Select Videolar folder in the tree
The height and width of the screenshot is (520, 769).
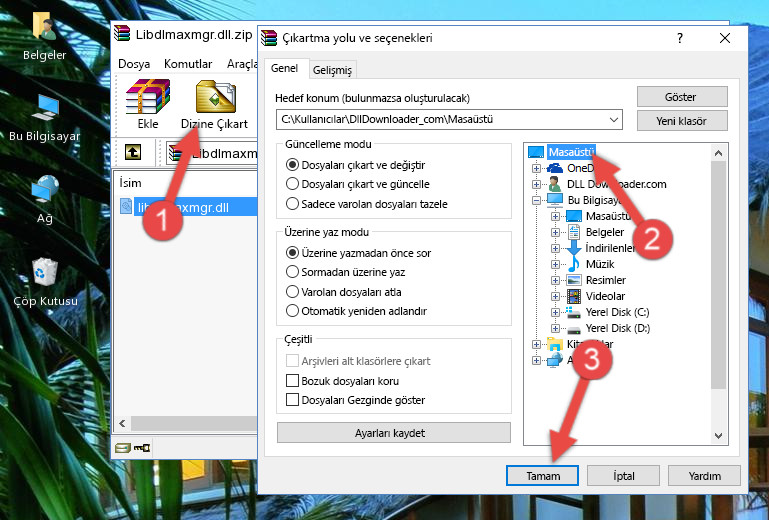click(605, 296)
